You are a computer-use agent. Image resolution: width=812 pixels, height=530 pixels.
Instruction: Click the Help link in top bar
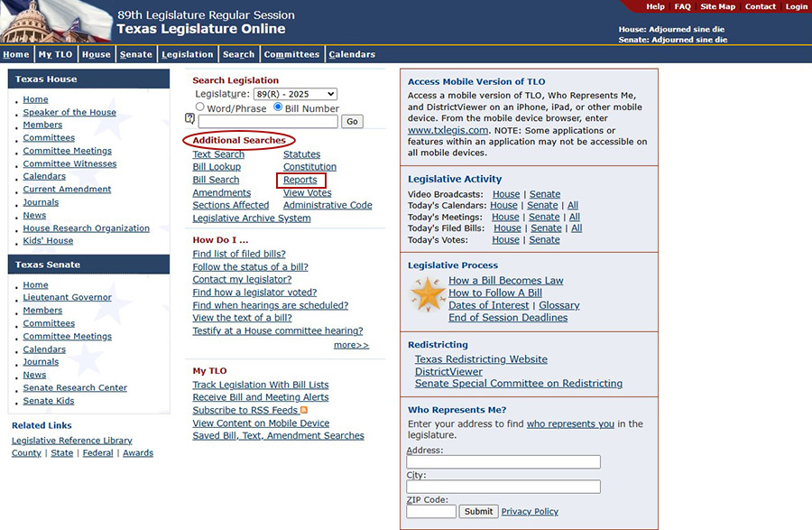coord(655,6)
